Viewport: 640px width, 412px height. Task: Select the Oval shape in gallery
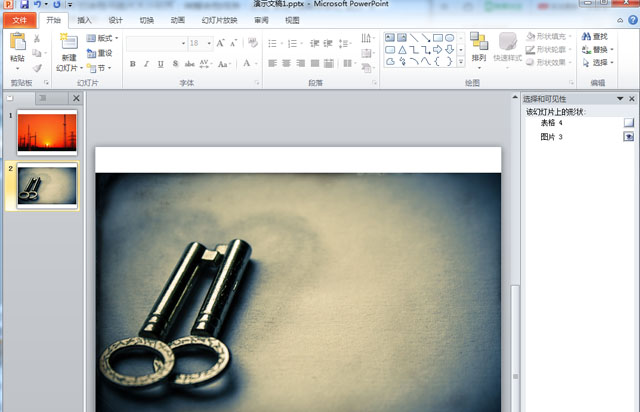[449, 38]
